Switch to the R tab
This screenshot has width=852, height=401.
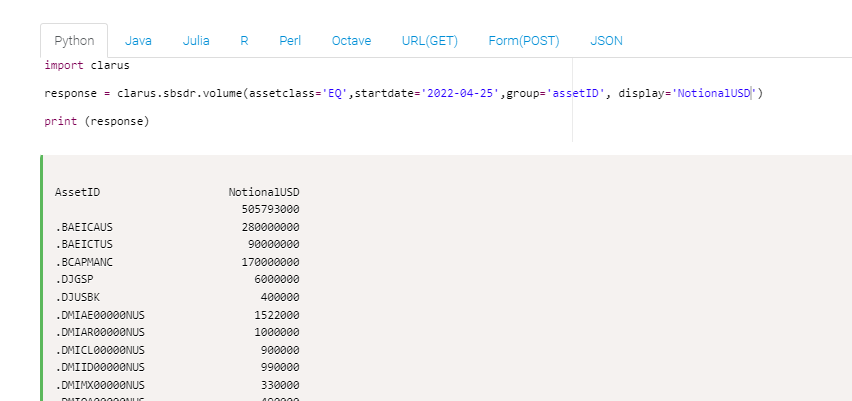[x=244, y=41]
